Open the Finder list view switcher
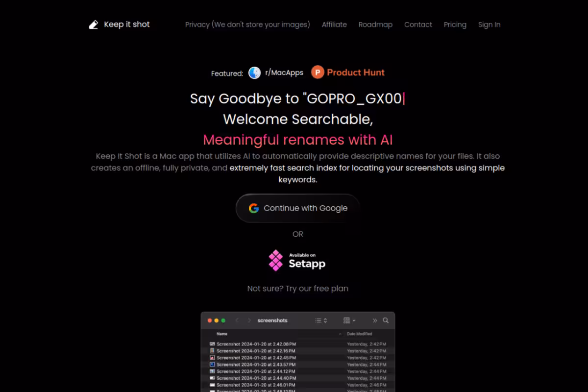The image size is (588, 392). pos(321,320)
